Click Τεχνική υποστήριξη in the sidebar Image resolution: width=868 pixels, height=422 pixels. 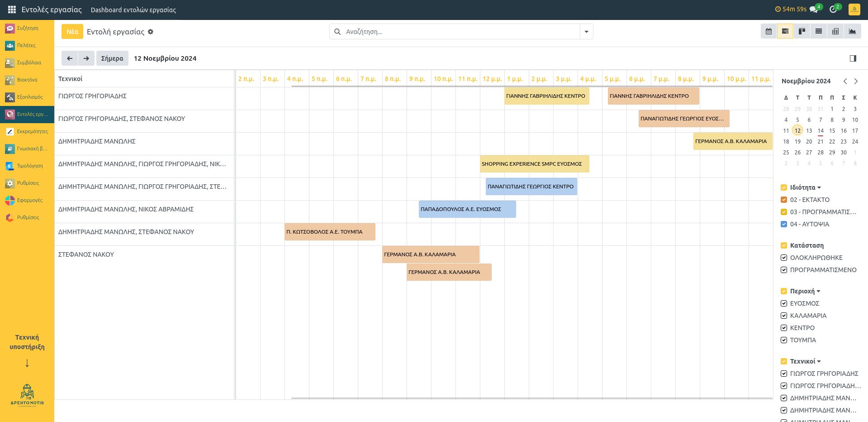[x=27, y=342]
